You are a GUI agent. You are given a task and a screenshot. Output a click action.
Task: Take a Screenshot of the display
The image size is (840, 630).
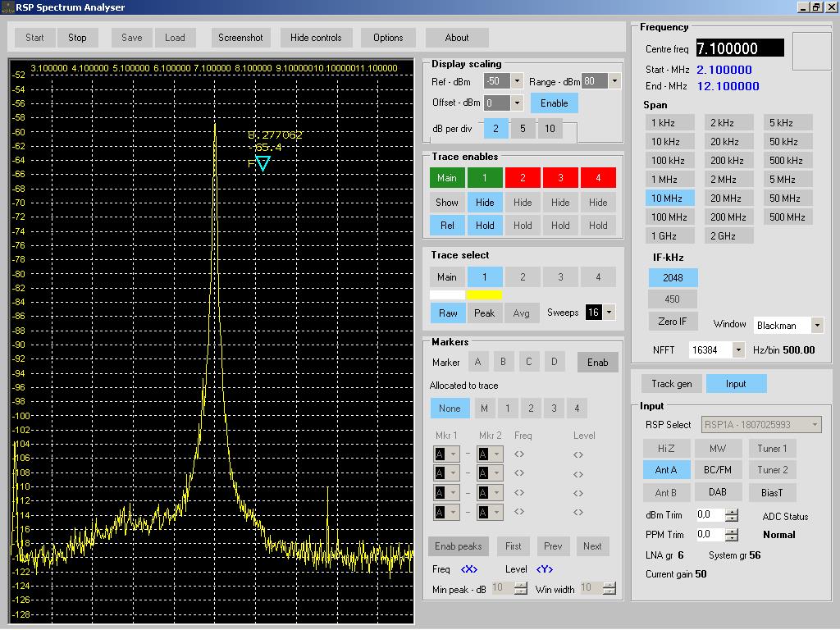click(240, 38)
